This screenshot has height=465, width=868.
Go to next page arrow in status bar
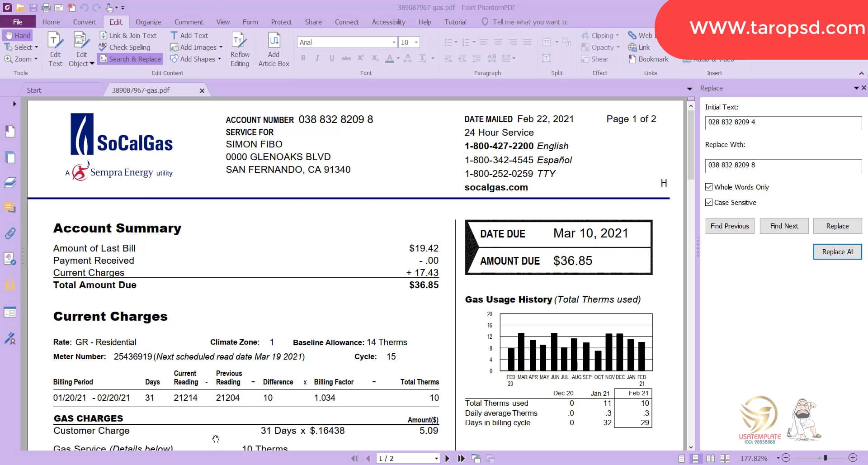coord(447,458)
